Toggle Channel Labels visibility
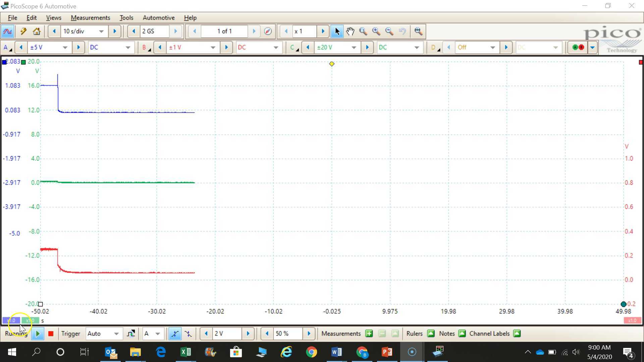Screen dimensions: 644x362 click(517, 334)
